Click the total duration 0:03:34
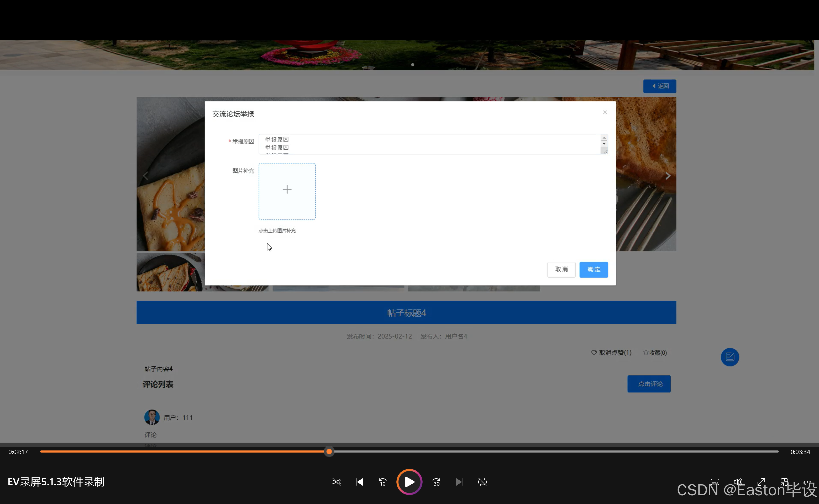819x504 pixels. click(800, 452)
